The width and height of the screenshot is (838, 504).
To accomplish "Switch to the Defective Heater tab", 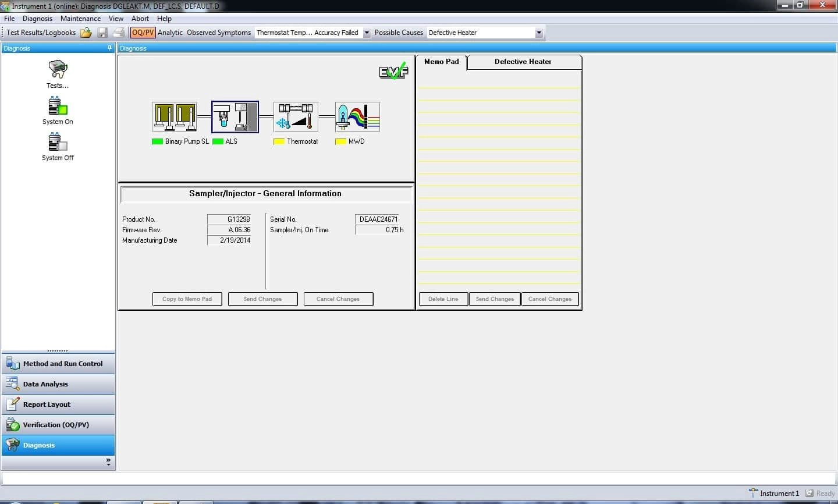I will pos(523,62).
